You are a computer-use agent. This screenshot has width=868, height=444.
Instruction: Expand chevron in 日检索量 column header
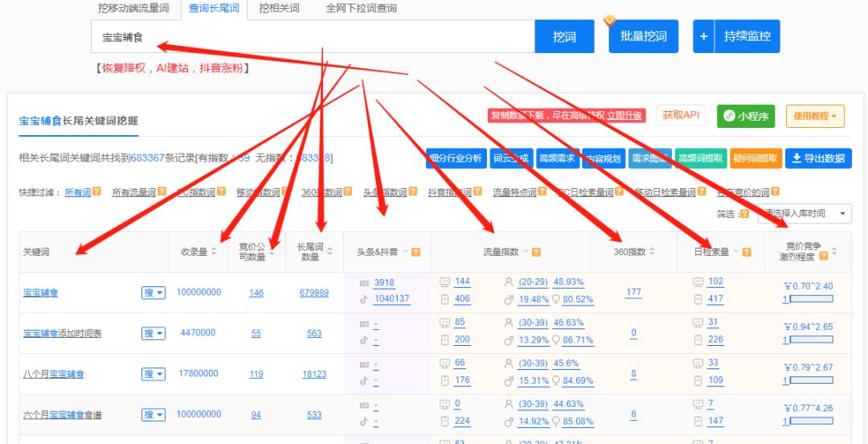tap(736, 252)
